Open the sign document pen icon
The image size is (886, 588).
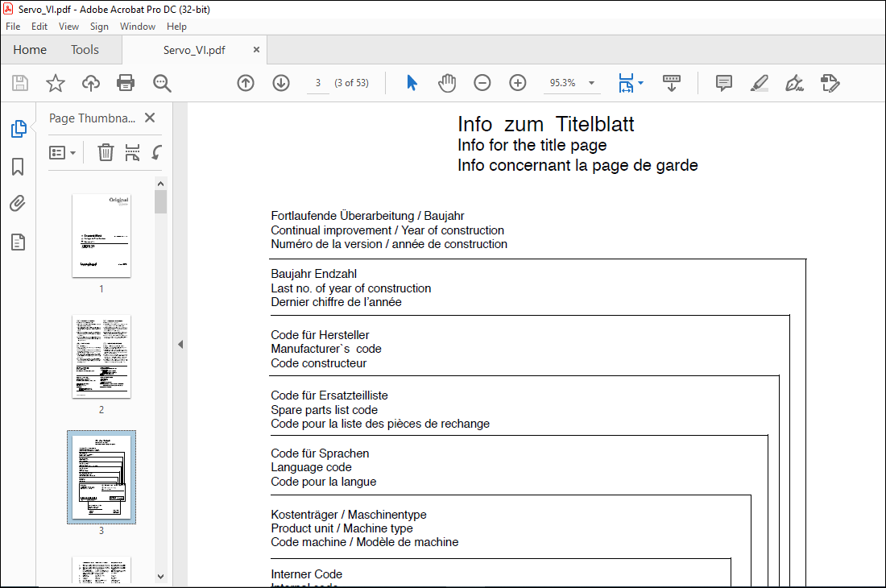coord(794,83)
